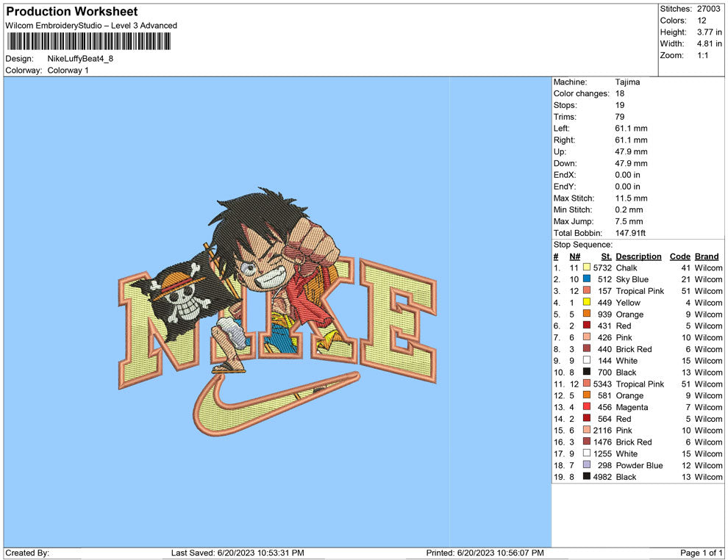The image size is (728, 560).
Task: Click the Brand column header
Action: click(707, 256)
